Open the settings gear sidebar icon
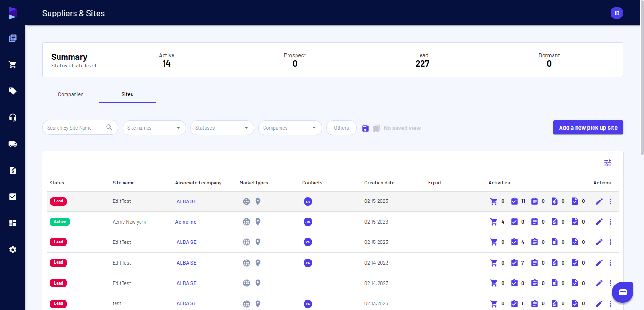This screenshot has height=310, width=644. (x=13, y=250)
